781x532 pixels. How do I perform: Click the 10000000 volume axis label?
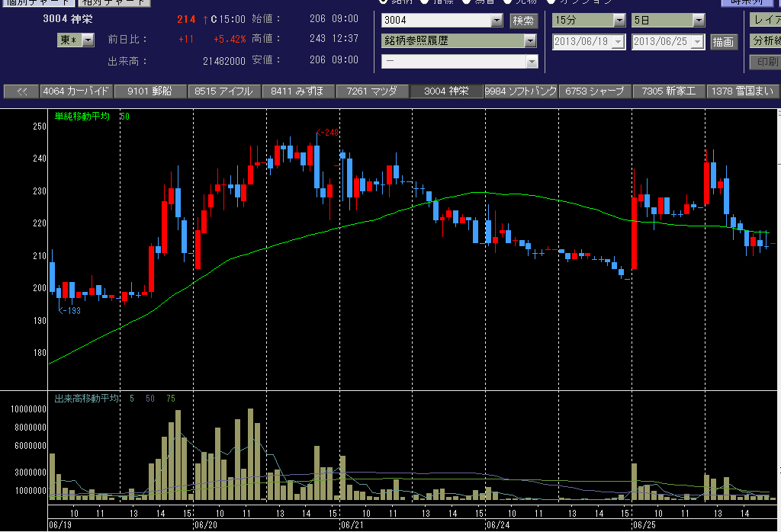pos(28,409)
